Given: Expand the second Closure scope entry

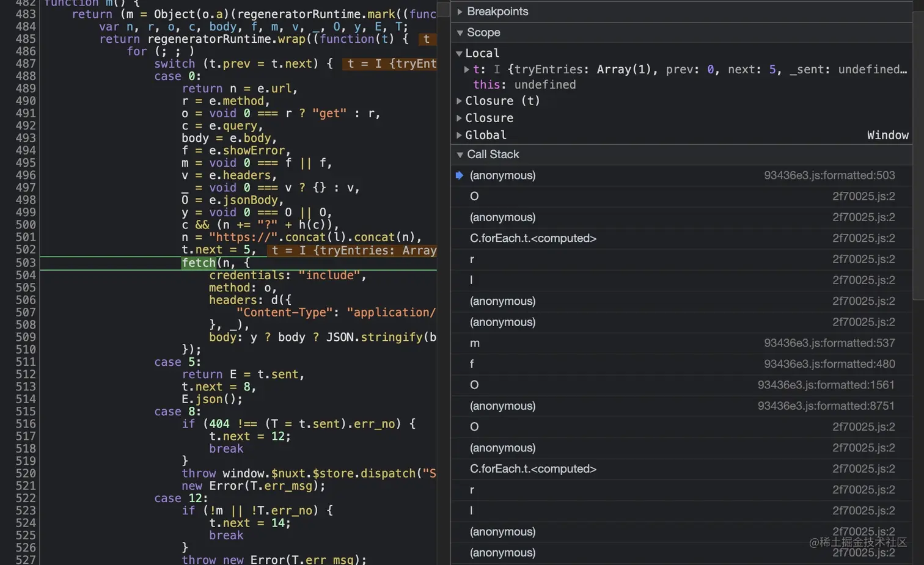Looking at the screenshot, I should (459, 118).
